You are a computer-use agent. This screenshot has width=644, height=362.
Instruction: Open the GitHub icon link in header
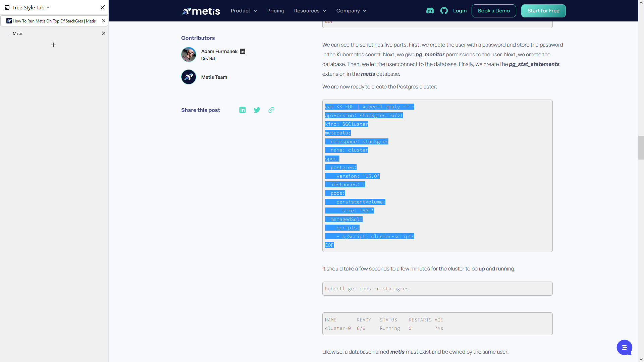tap(444, 11)
